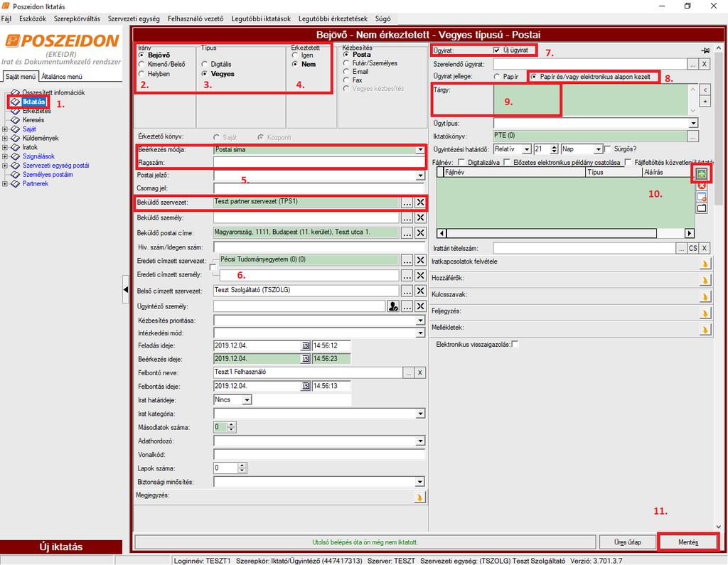Choose E-mail delivery radio

[x=346, y=72]
